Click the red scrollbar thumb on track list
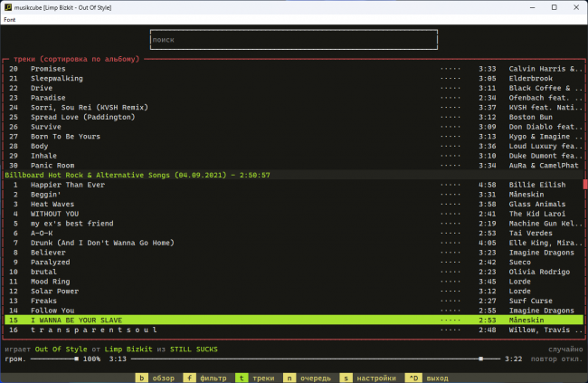Screen dimensions: 588x383 tap(585, 184)
